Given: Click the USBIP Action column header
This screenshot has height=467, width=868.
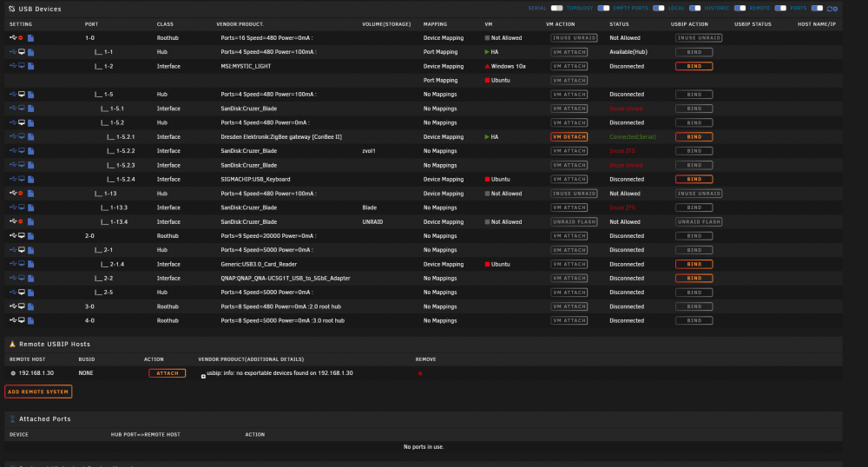Looking at the screenshot, I should coord(689,24).
